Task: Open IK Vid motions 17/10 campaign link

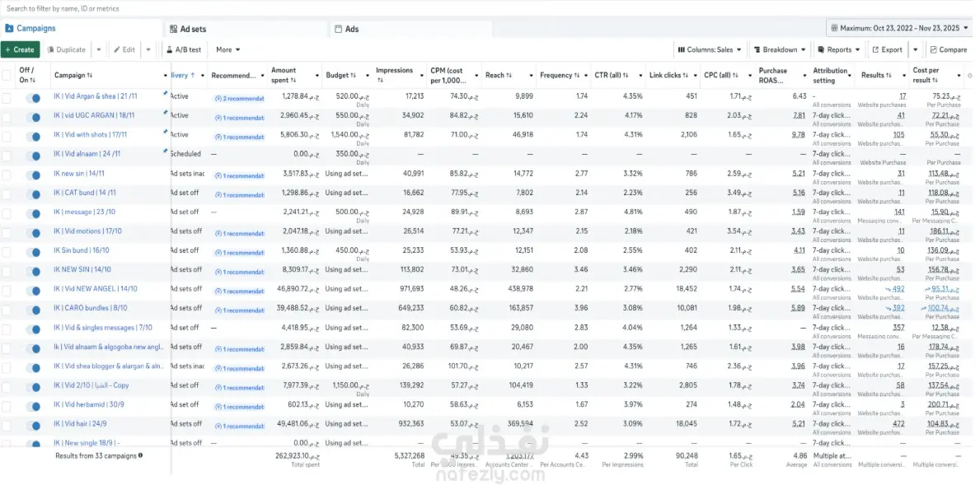Action: click(x=87, y=231)
